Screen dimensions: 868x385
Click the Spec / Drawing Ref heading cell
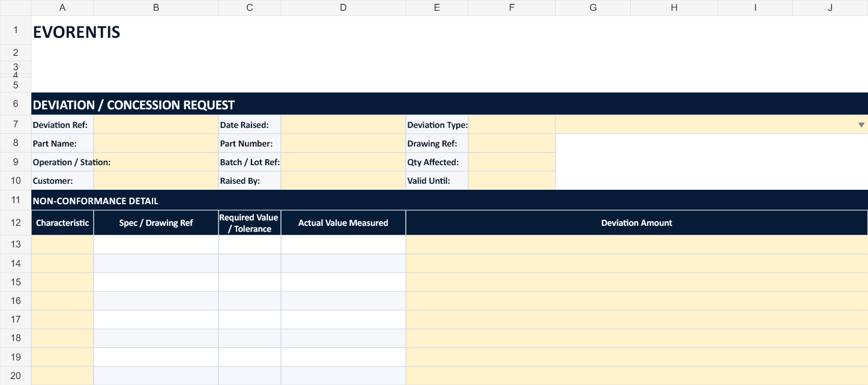point(156,223)
